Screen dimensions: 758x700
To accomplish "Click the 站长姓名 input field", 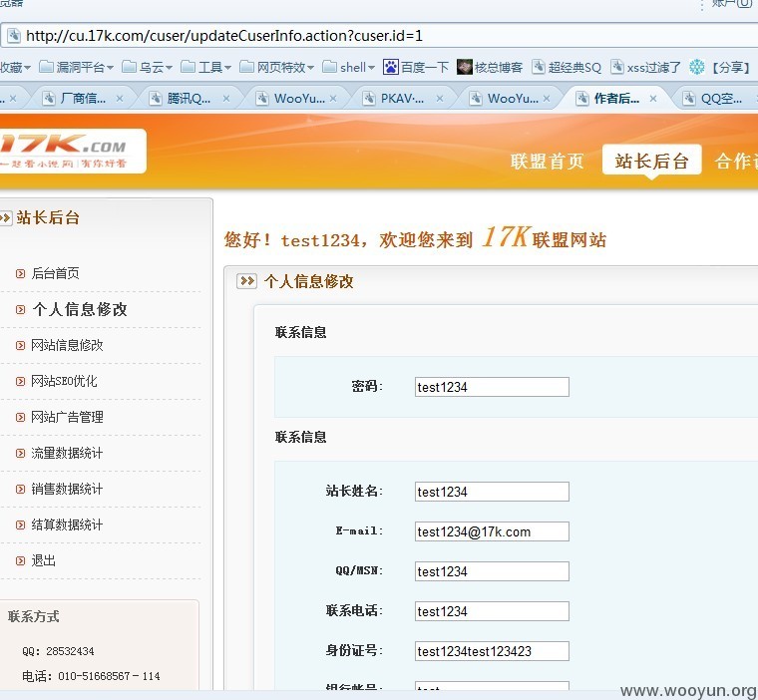I will click(492, 492).
